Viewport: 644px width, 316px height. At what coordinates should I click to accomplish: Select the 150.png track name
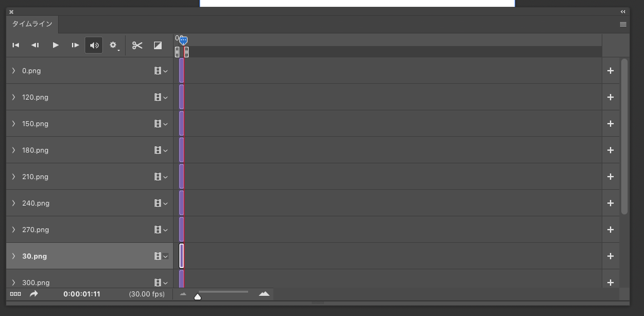pyautogui.click(x=35, y=124)
